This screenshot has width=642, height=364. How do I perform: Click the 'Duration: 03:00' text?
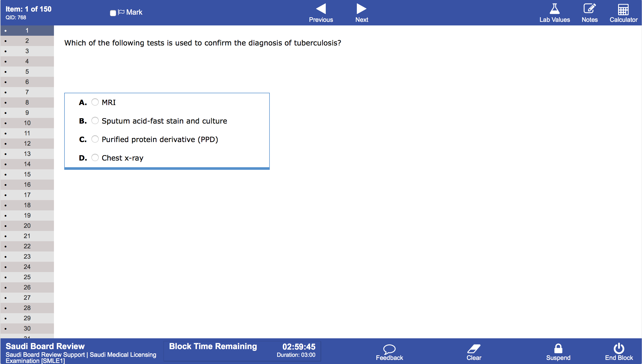(296, 355)
